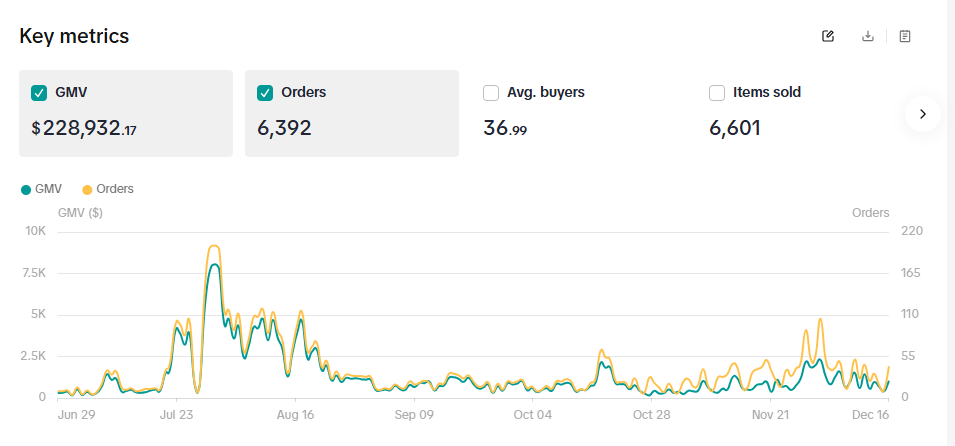
Task: Tick the Items sold checkbox
Action: [717, 93]
